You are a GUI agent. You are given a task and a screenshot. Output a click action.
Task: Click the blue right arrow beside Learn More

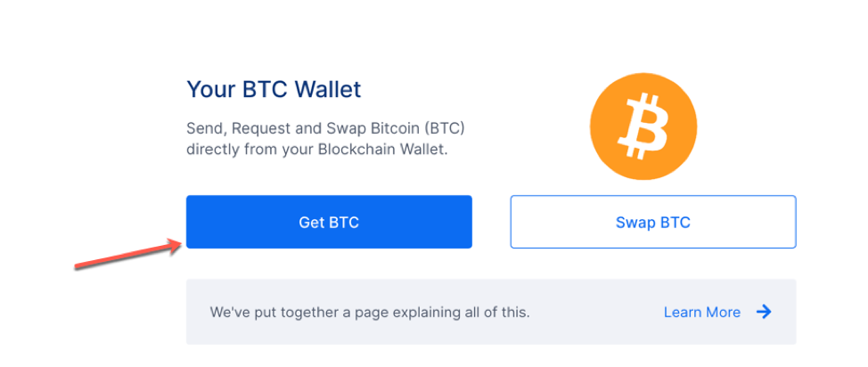(764, 312)
